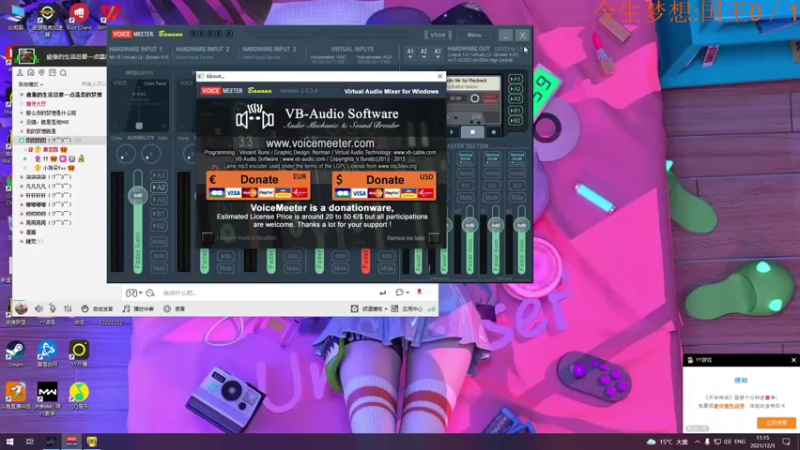Open the QQ Music desktop shortcut
The width and height of the screenshot is (800, 450).
tap(79, 394)
